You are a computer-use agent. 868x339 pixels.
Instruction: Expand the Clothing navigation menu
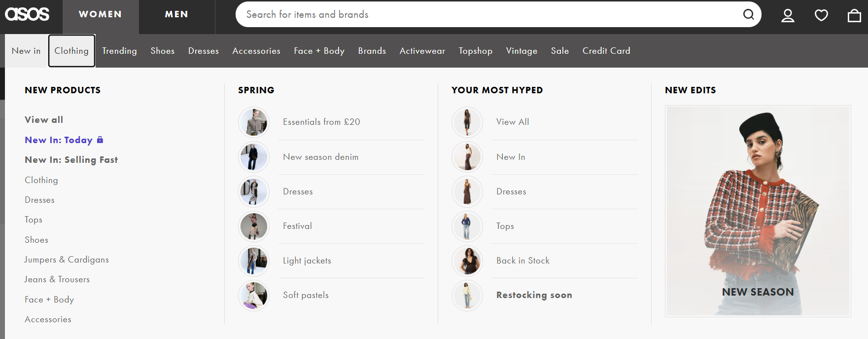click(x=71, y=51)
